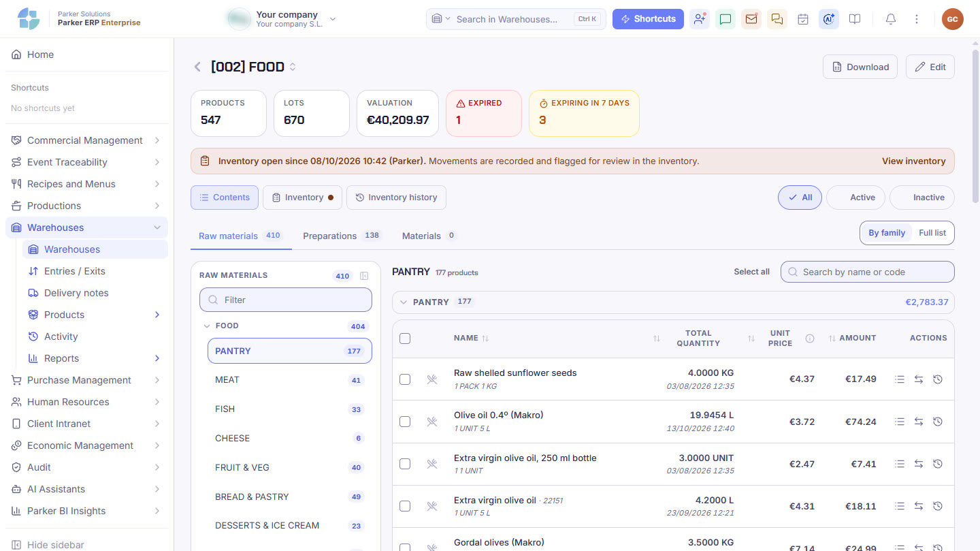
Task: Tick the header select-all checkbox
Action: pyautogui.click(x=405, y=338)
